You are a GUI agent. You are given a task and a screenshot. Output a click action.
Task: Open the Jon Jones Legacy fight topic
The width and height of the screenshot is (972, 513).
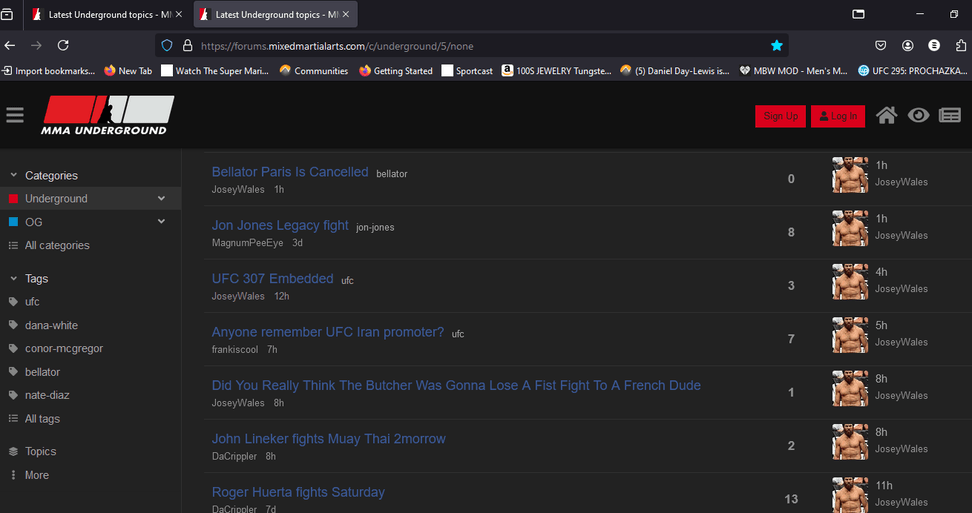click(x=280, y=225)
